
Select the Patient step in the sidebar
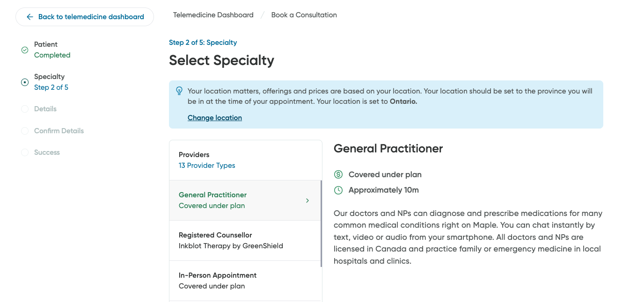(x=46, y=50)
